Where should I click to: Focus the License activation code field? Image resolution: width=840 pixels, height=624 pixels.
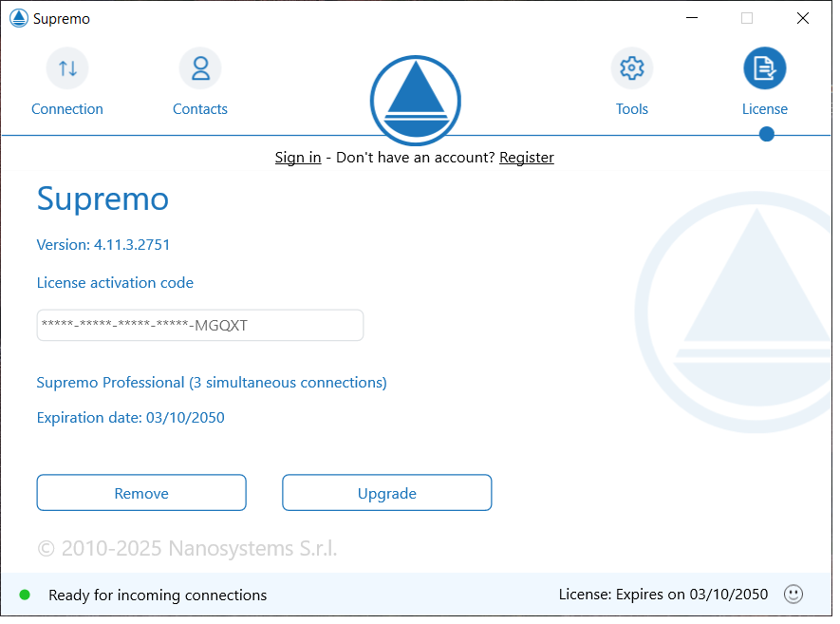click(200, 326)
